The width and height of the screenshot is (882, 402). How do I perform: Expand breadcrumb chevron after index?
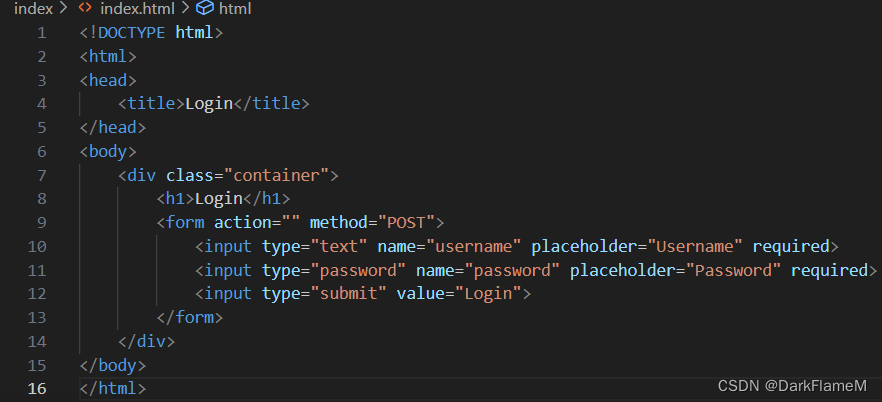click(x=63, y=8)
